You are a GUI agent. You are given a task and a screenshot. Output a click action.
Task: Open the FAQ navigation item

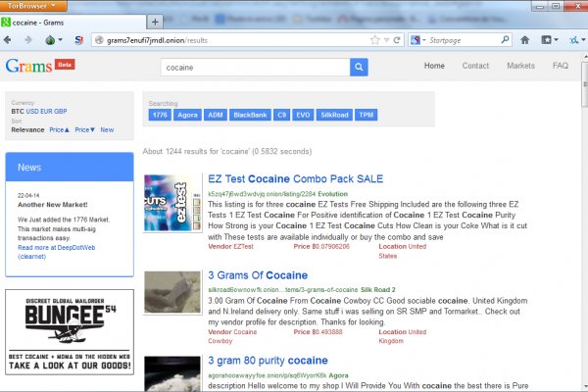pyautogui.click(x=560, y=66)
